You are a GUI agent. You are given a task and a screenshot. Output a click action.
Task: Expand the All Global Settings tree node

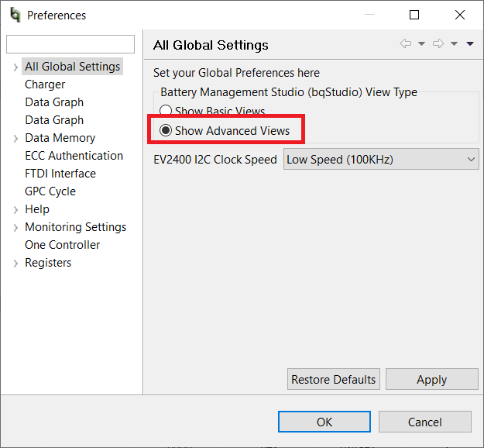click(15, 67)
